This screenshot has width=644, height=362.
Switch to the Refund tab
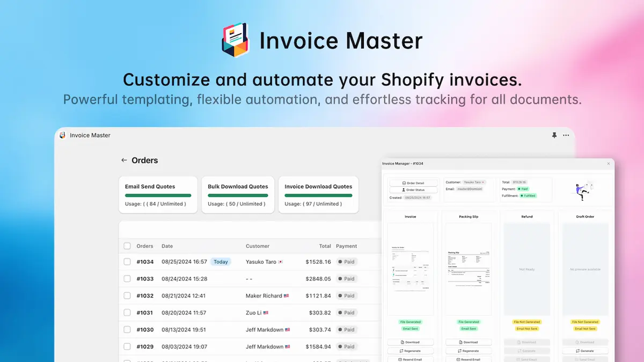pyautogui.click(x=527, y=216)
